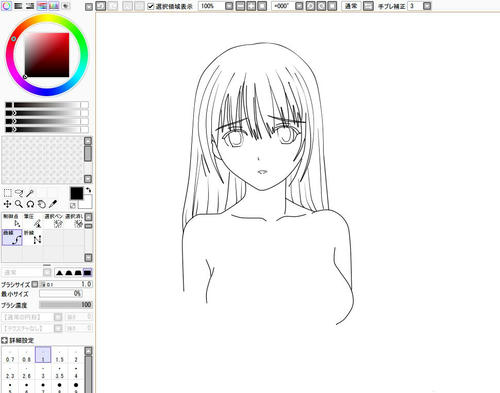Open the 100% zoom level dropdown
The width and height of the screenshot is (500, 393).
pyautogui.click(x=229, y=6)
